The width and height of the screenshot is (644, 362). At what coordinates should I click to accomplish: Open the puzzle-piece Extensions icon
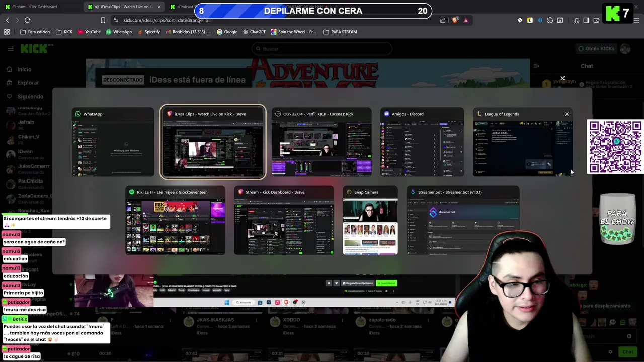550,20
